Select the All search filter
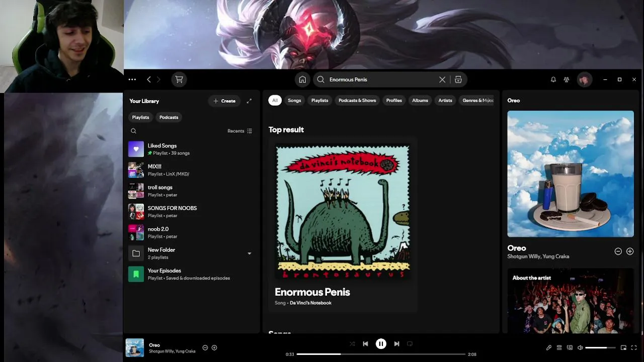 click(275, 101)
